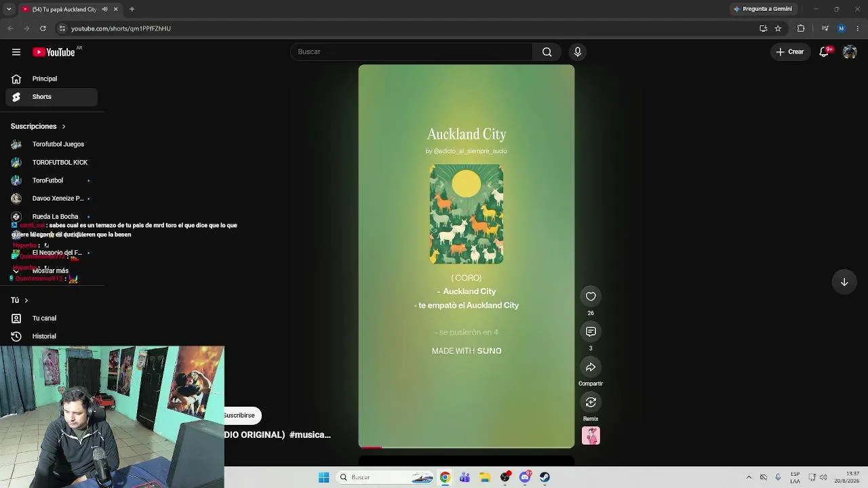Click the URL address bar
This screenshot has height=488, width=868.
[407, 28]
